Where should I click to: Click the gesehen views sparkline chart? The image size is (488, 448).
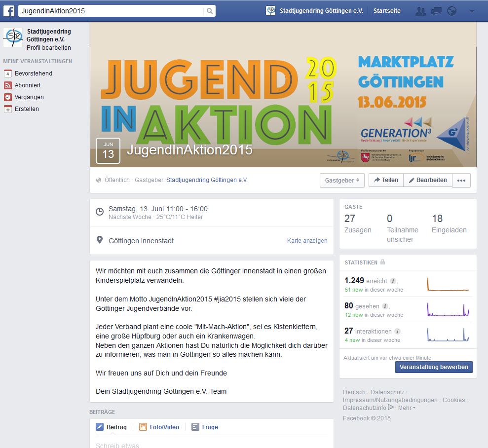coord(448,309)
